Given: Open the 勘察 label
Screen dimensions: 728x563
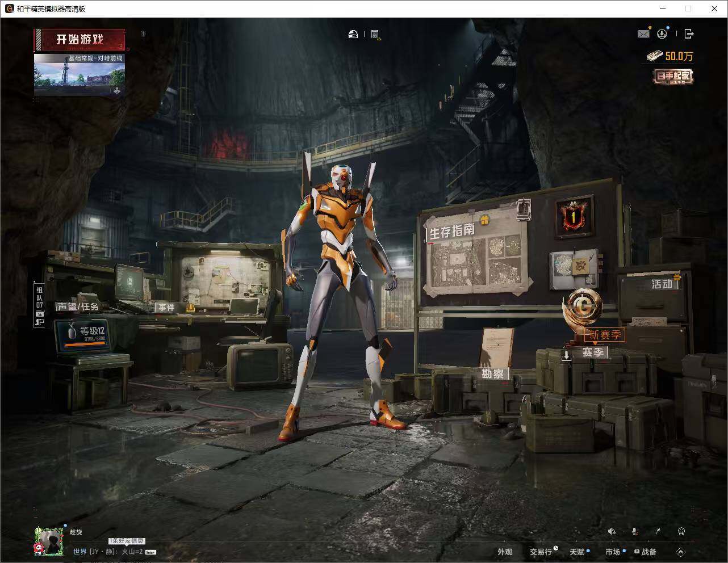Looking at the screenshot, I should tap(493, 373).
